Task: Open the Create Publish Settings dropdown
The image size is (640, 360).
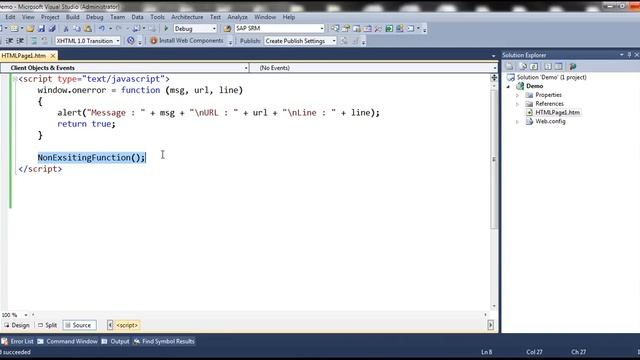Action: (x=334, y=41)
